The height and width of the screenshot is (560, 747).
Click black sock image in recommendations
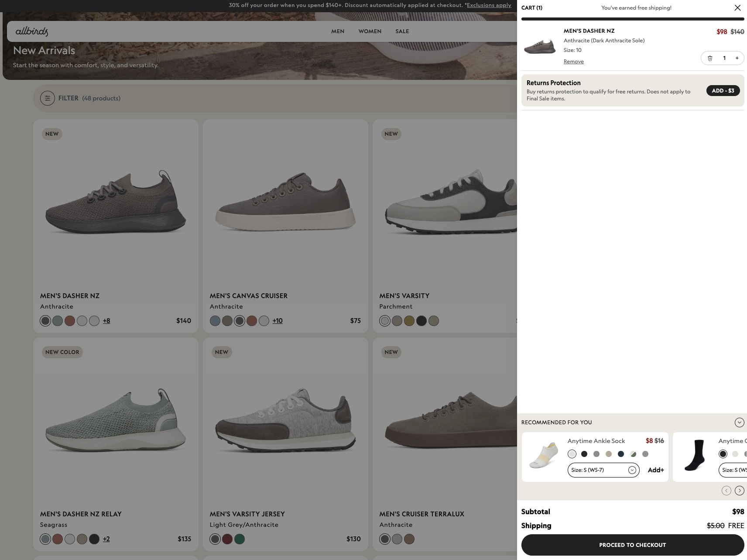pyautogui.click(x=695, y=455)
